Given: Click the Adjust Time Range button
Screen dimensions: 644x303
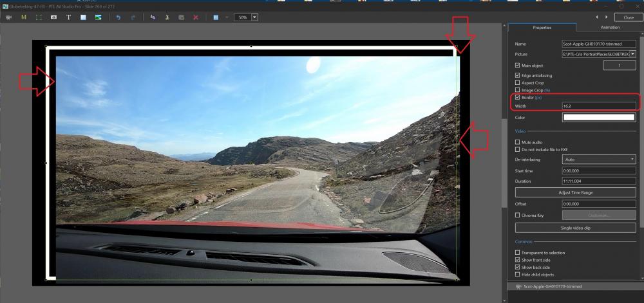Looking at the screenshot, I should coord(575,192).
